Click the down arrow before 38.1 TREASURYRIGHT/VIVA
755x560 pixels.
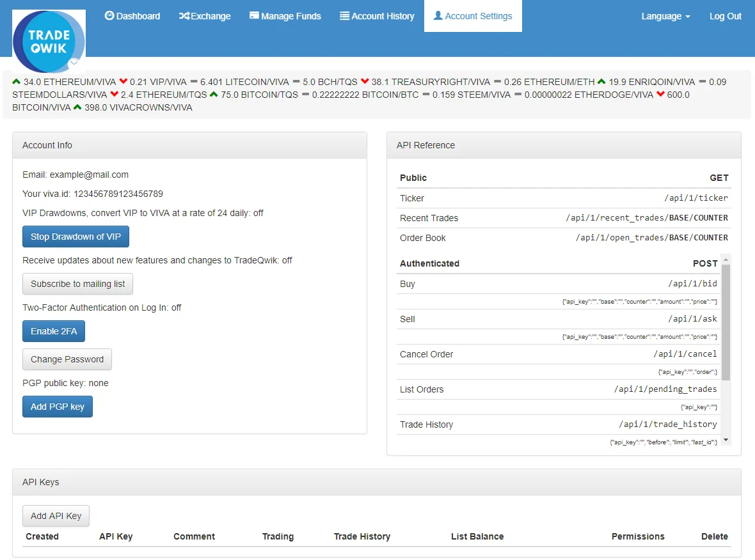(x=365, y=81)
